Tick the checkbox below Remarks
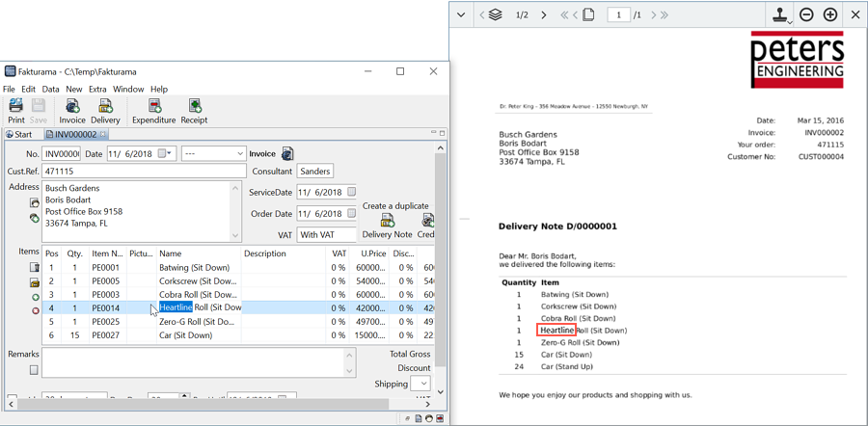 tap(34, 369)
